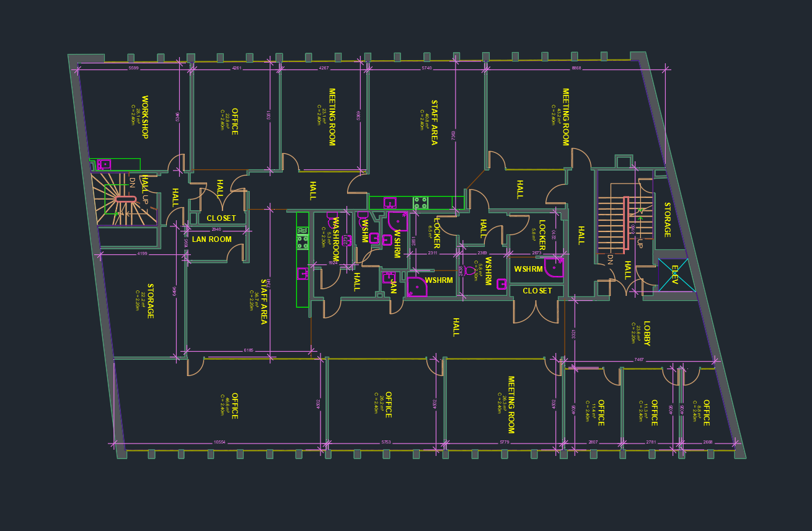812x531 pixels.
Task: Select the four-burner cooktop on the horizontal counter
Action: click(x=420, y=202)
